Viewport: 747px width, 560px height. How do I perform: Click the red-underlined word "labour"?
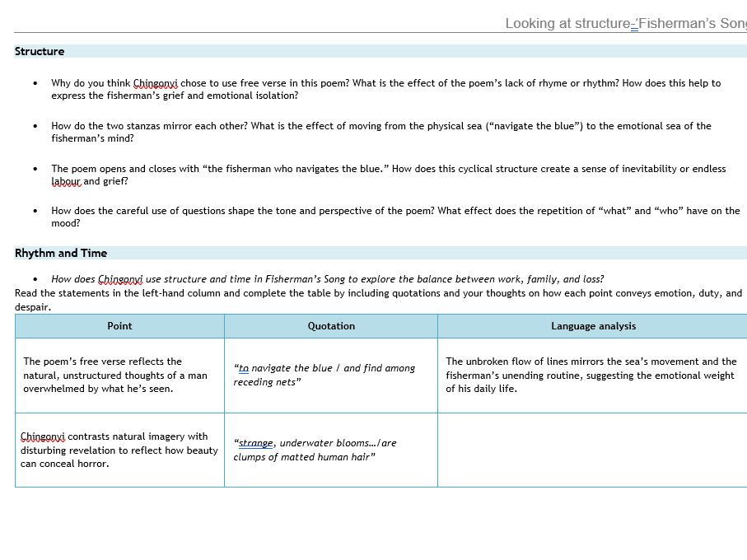point(63,181)
